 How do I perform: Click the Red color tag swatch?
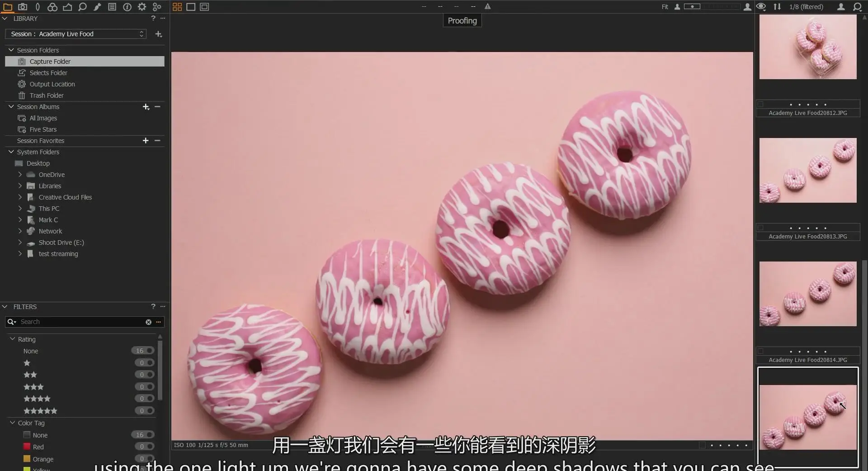(x=27, y=447)
